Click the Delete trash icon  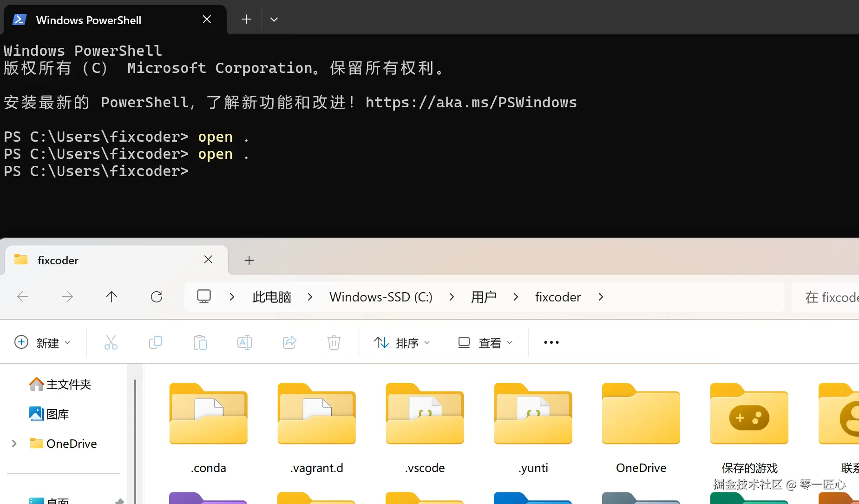(334, 343)
